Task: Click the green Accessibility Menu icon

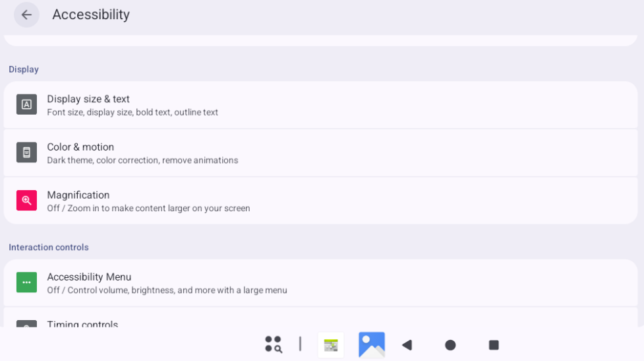Action: pos(26,282)
